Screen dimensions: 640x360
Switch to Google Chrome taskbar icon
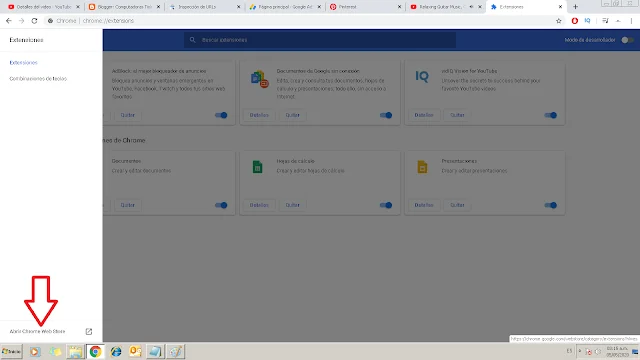pyautogui.click(x=96, y=351)
